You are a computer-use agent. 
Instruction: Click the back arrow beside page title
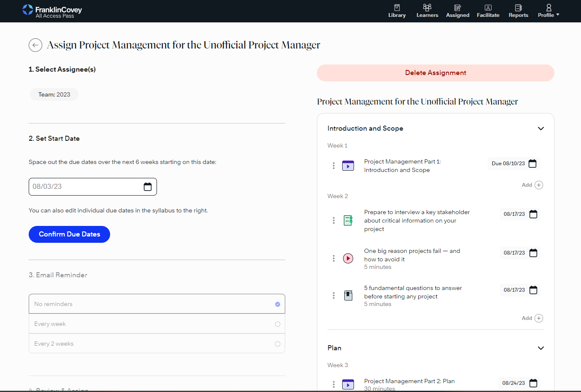coord(35,45)
